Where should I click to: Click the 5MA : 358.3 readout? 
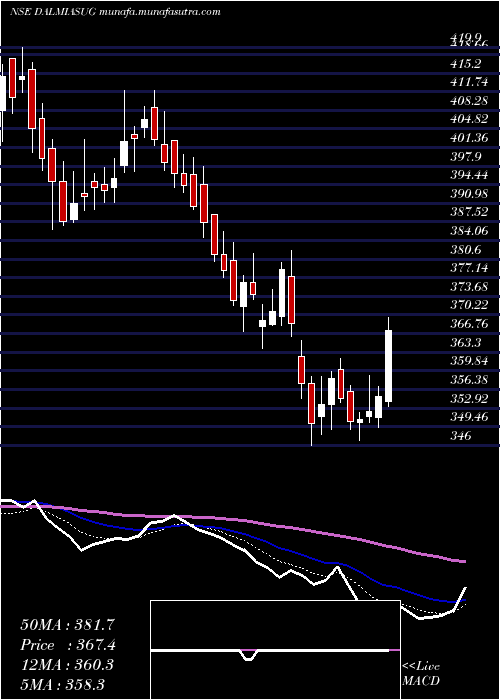[x=62, y=684]
